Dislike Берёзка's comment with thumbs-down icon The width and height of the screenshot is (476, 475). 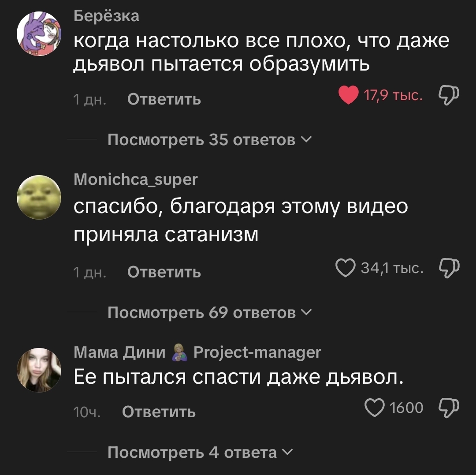[x=449, y=95]
